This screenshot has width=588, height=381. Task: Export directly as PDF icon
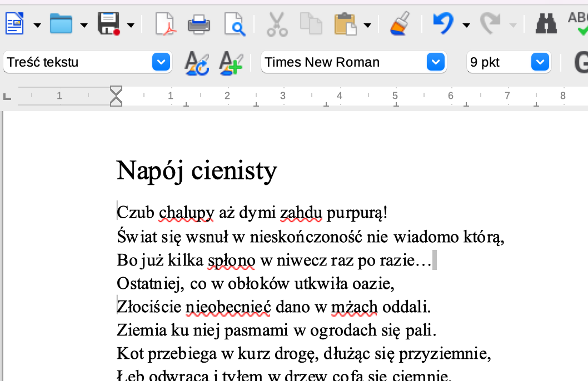[x=166, y=24]
